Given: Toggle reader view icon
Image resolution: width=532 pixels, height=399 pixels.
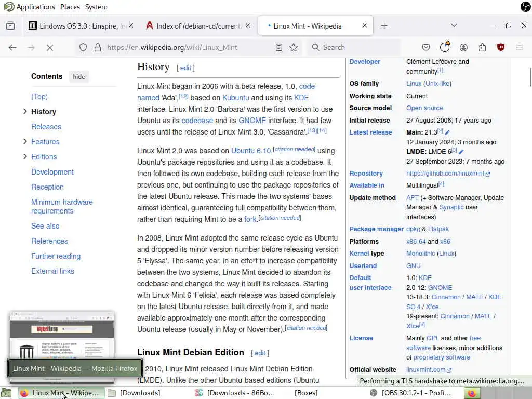Looking at the screenshot, I should click(279, 47).
